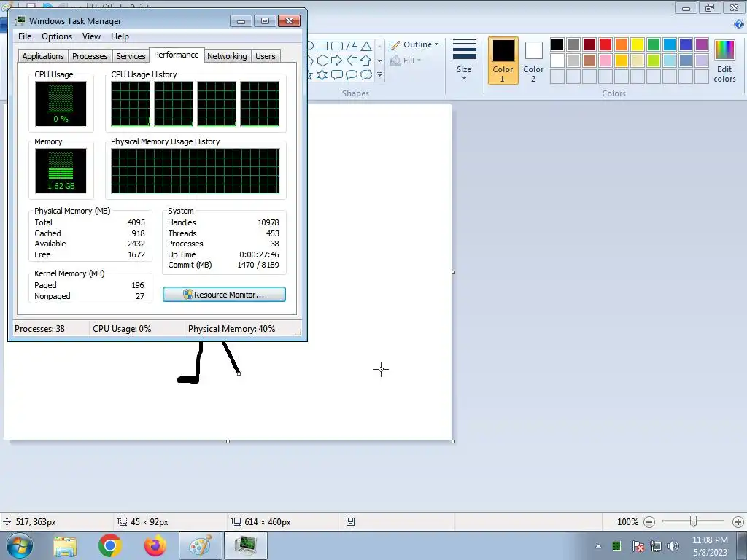
Task: Click the Physical Memory Usage History graph
Action: pyautogui.click(x=196, y=171)
